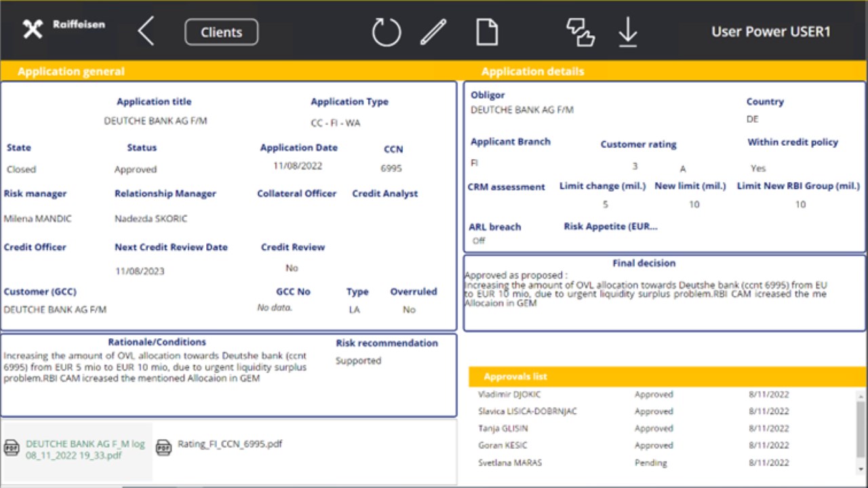868x488 pixels.
Task: Click the application title value DEUTCHE BANK AG F/M
Action: point(155,121)
